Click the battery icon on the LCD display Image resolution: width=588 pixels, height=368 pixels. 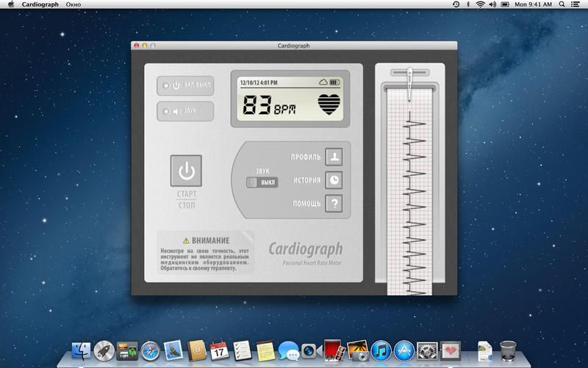(x=334, y=82)
